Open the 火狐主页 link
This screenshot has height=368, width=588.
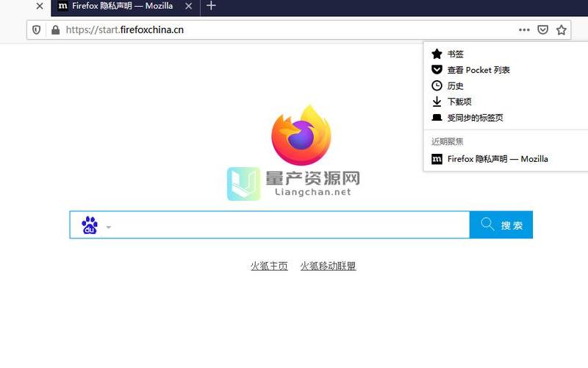point(269,266)
